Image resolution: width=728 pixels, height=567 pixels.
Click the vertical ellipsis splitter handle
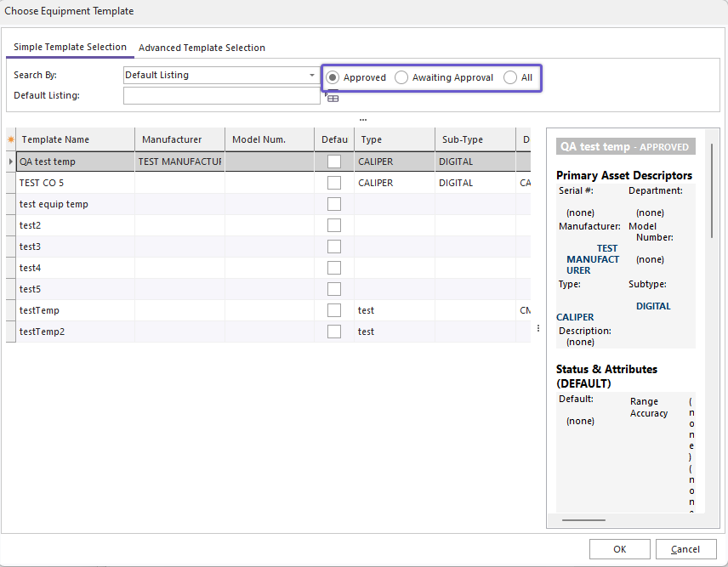537,328
